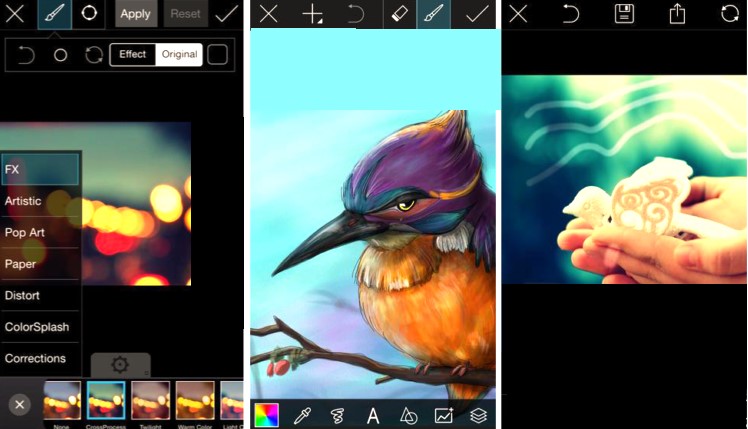Invert the mask with the circular arrows icon
The width and height of the screenshot is (748, 429).
tap(94, 55)
